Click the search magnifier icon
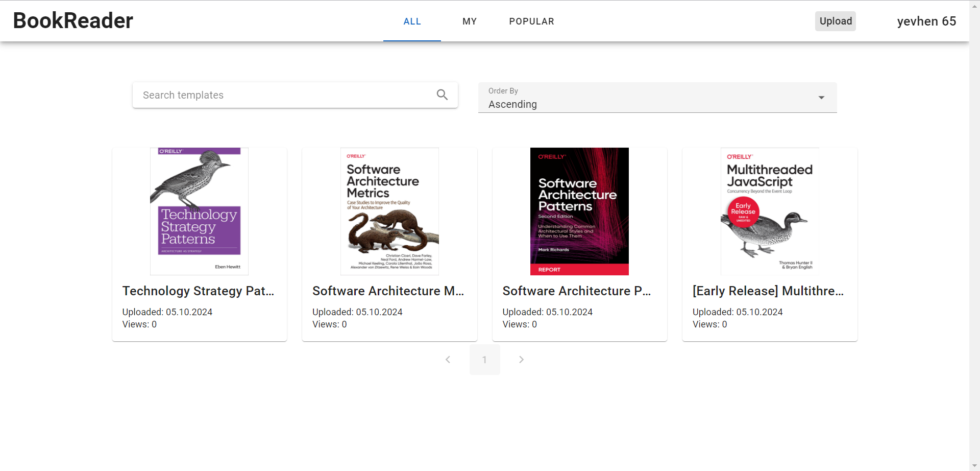Viewport: 980px width, 471px height. tap(442, 95)
